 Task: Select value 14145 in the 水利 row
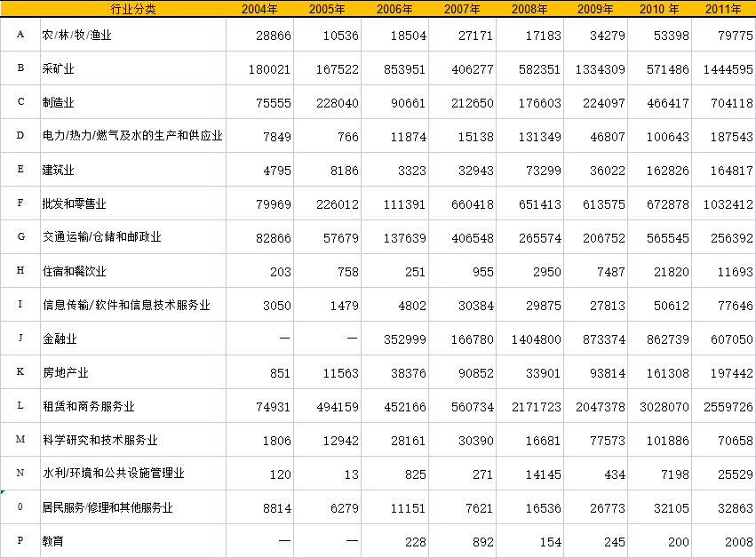coord(529,473)
